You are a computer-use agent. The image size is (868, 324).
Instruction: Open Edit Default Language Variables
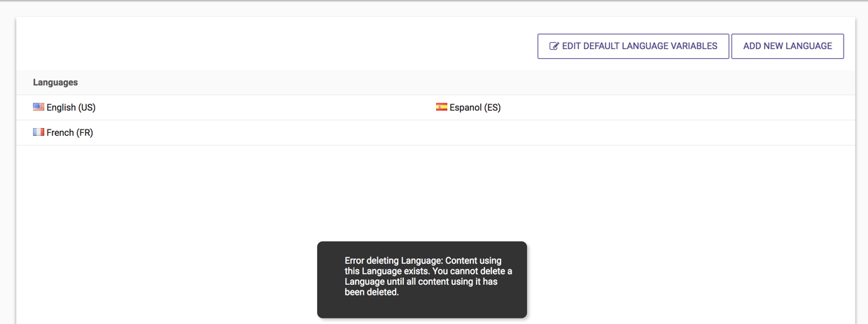(x=633, y=46)
